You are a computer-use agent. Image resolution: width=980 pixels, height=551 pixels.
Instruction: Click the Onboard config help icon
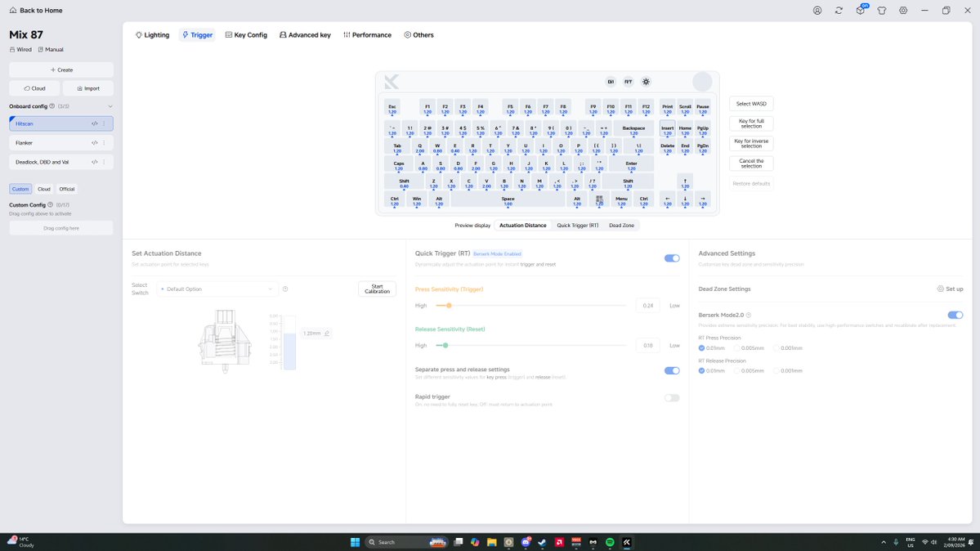(x=51, y=106)
